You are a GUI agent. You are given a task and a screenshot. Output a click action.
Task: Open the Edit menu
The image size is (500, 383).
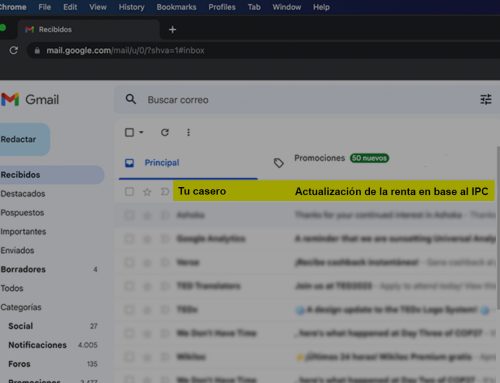pos(70,7)
